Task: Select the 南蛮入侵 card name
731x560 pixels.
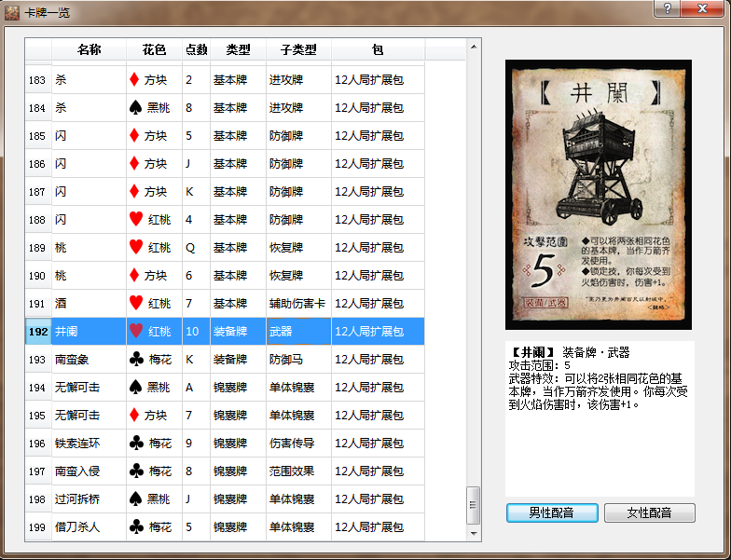Action: 77,471
